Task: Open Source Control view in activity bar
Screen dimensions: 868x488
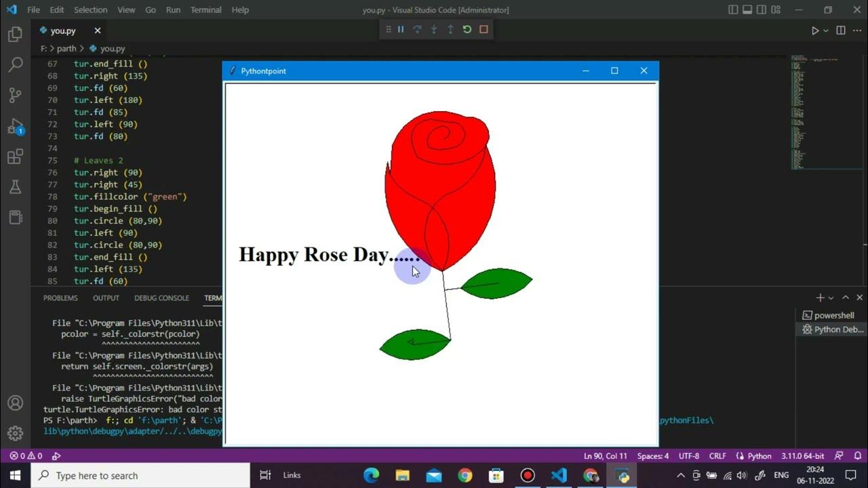Action: (x=15, y=96)
